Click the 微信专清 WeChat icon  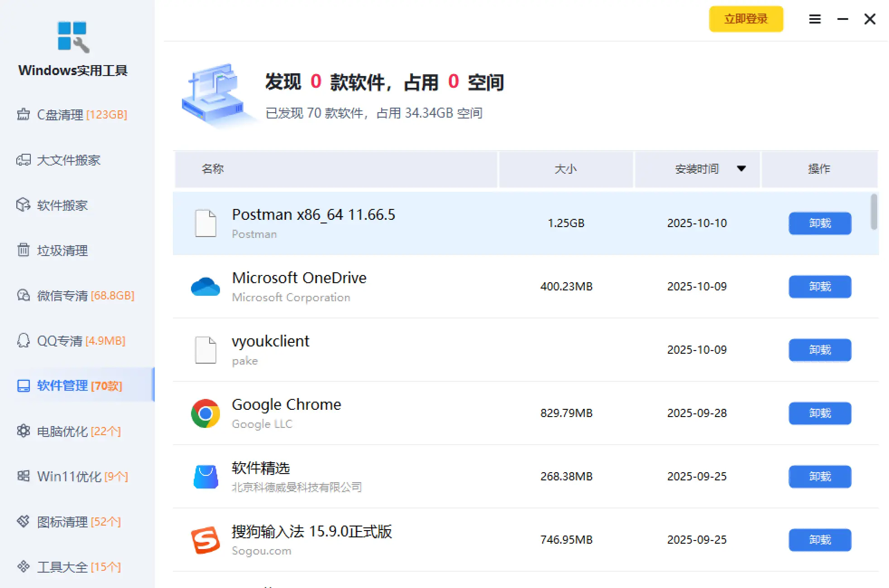coord(23,295)
